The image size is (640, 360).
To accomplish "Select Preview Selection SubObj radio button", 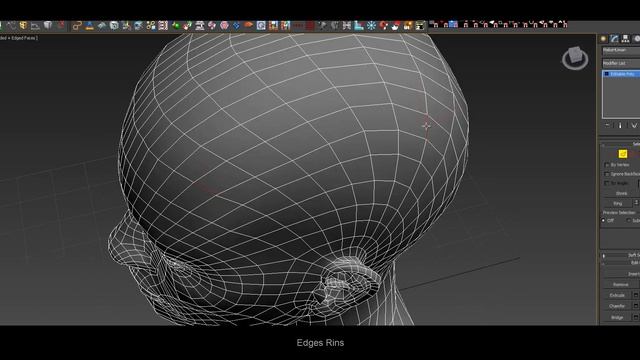I will pyautogui.click(x=629, y=220).
